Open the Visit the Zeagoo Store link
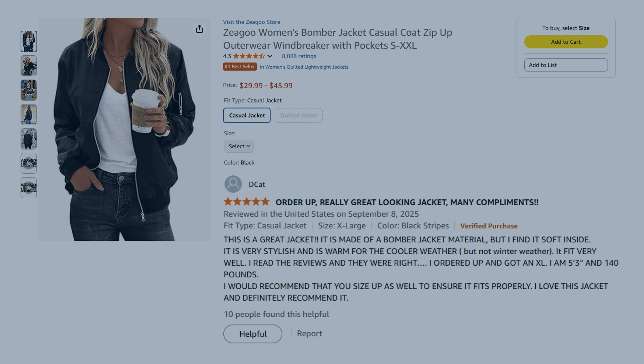Viewport: 644px width, 364px height. [251, 22]
